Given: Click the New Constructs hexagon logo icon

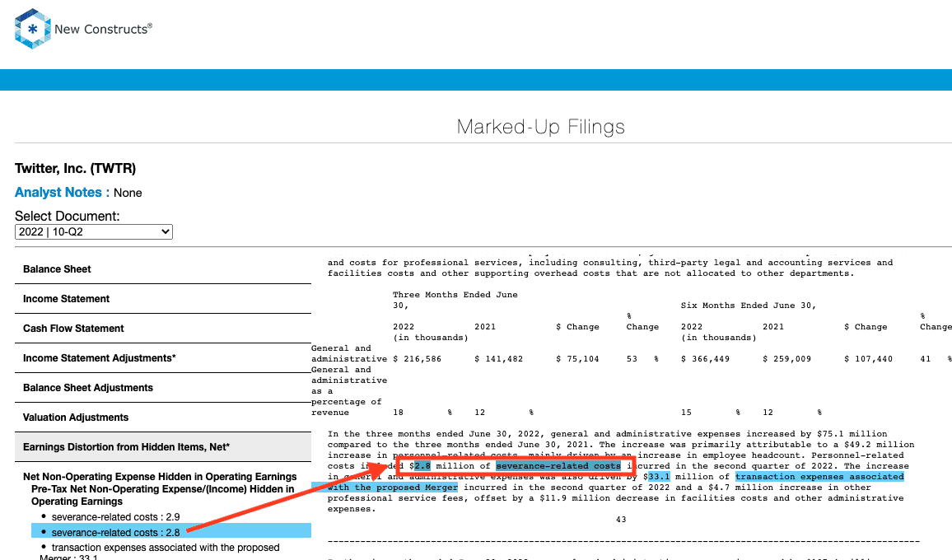Looking at the screenshot, I should pyautogui.click(x=32, y=29).
